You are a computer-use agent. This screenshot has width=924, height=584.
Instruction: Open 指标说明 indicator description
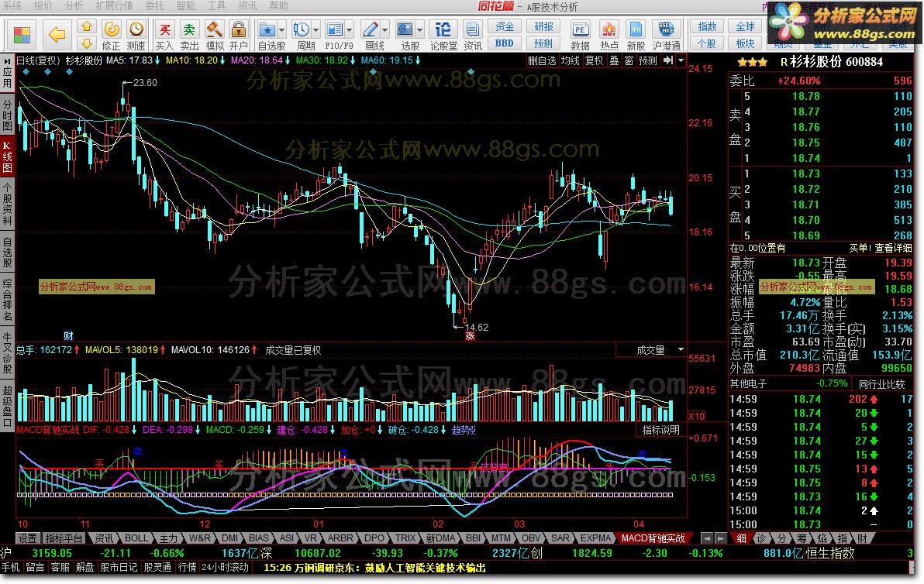[x=660, y=431]
